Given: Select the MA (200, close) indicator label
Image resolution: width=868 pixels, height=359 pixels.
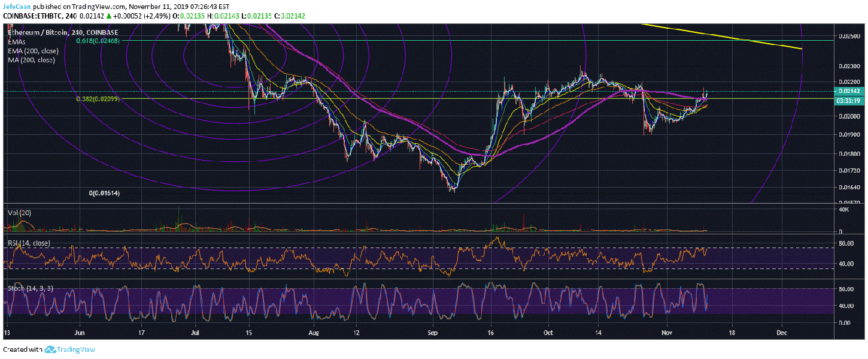Looking at the screenshot, I should [30, 60].
